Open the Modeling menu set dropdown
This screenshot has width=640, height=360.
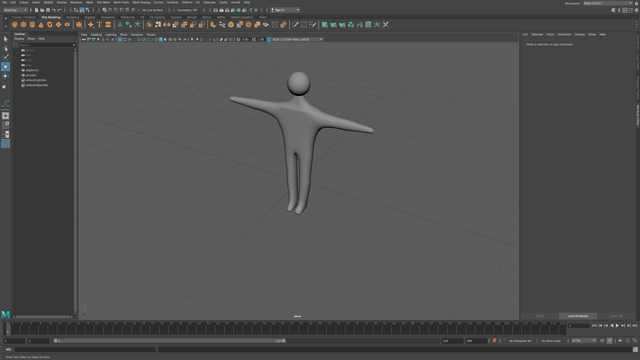15,10
